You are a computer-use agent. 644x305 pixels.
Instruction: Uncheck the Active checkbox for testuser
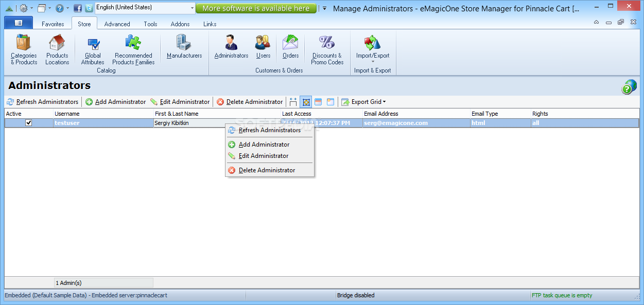29,123
